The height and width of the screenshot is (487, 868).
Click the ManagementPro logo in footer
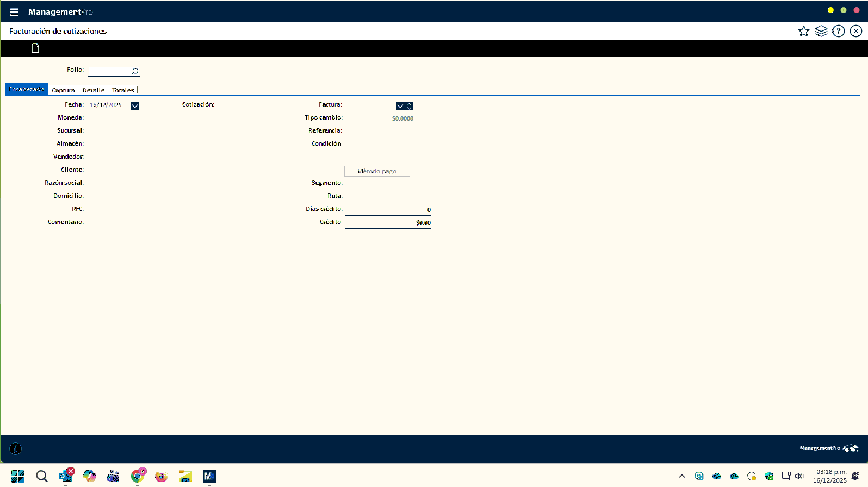point(828,448)
